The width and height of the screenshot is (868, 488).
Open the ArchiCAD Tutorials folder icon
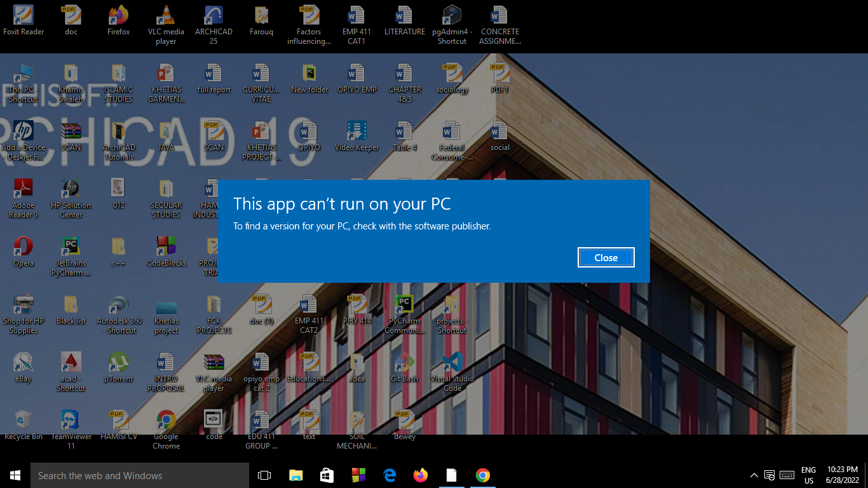(x=119, y=141)
